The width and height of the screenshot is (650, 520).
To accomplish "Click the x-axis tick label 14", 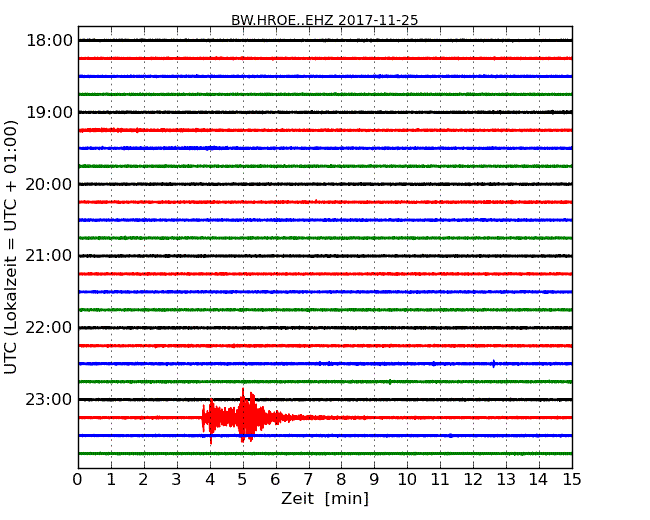I will pos(539,480).
